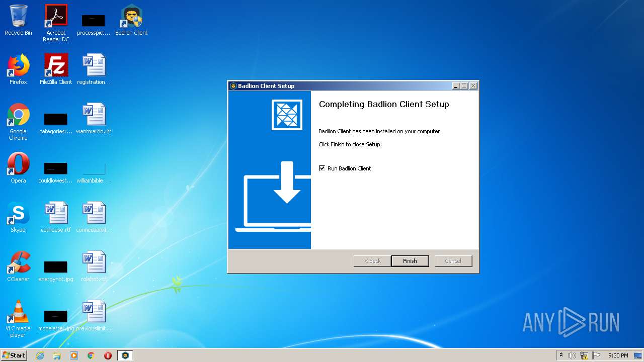This screenshot has height=362, width=644.
Task: Select cuthouse.rtf document
Action: [56, 218]
